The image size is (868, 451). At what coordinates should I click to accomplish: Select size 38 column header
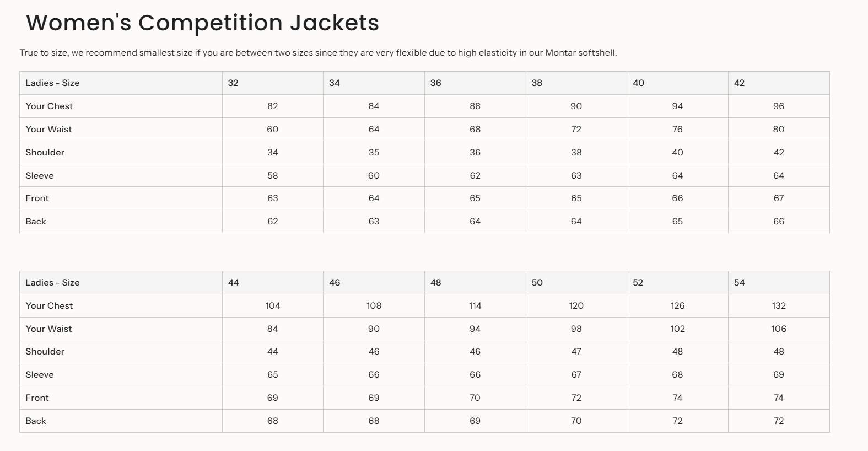click(x=537, y=83)
